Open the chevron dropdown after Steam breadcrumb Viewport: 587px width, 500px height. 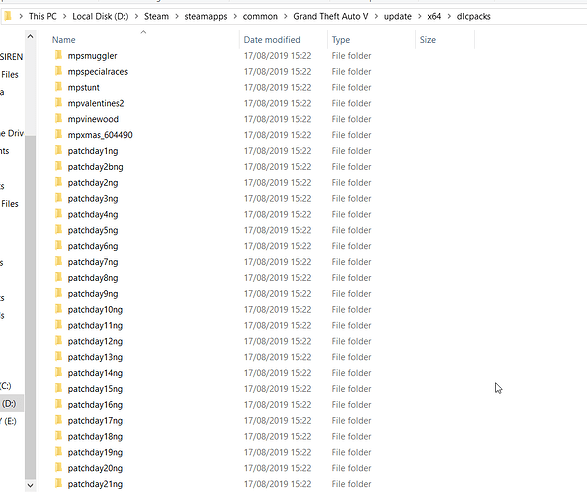coord(177,16)
